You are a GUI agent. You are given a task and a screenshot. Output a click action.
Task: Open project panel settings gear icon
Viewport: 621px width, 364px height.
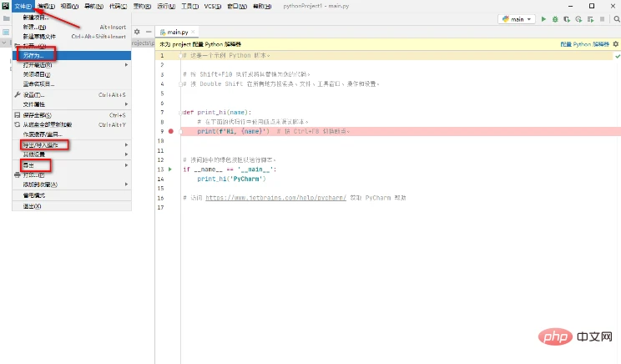[x=137, y=32]
